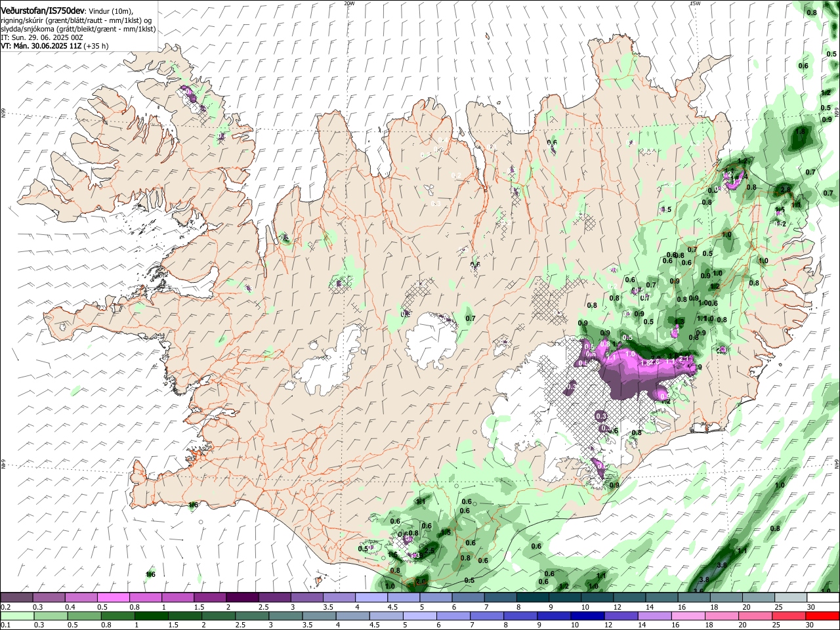Click the first grey-purple swatch above the 0.2 label

pos(16,598)
